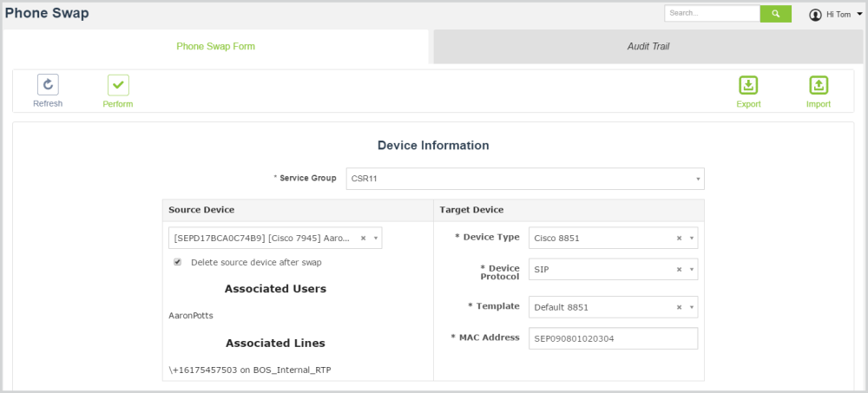Click the Import icon

click(x=819, y=85)
